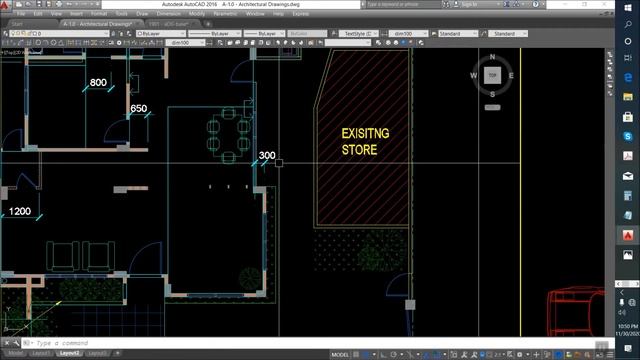
Task: Open the workspace switching gear icon
Action: [x=520, y=355]
